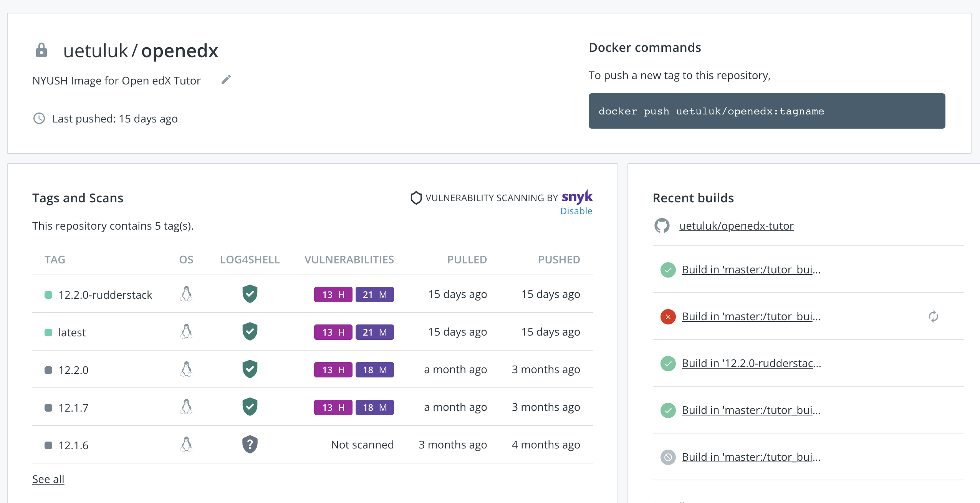Viewport: 980px width, 503px height.
Task: Click the VULNERABILITIES column header
Action: click(349, 260)
